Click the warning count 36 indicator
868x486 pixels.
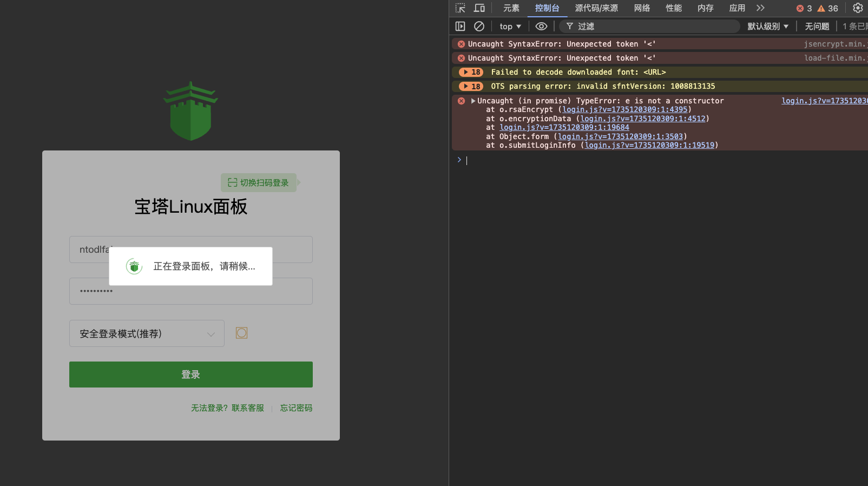tap(828, 8)
